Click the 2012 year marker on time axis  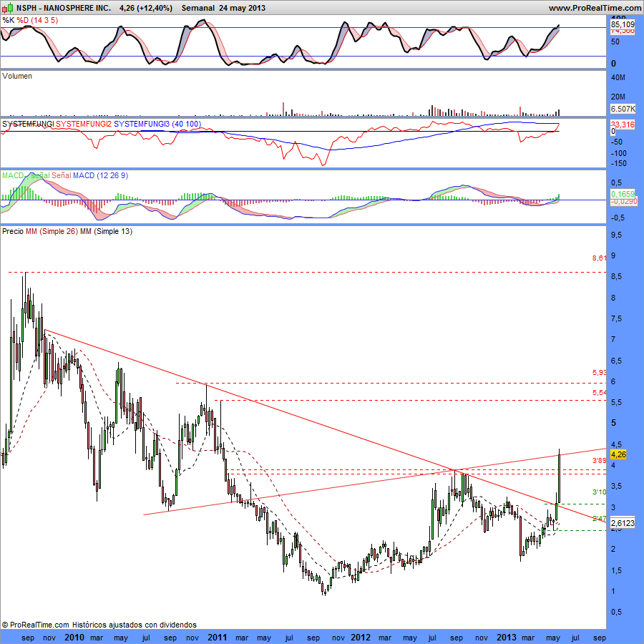coord(360,638)
